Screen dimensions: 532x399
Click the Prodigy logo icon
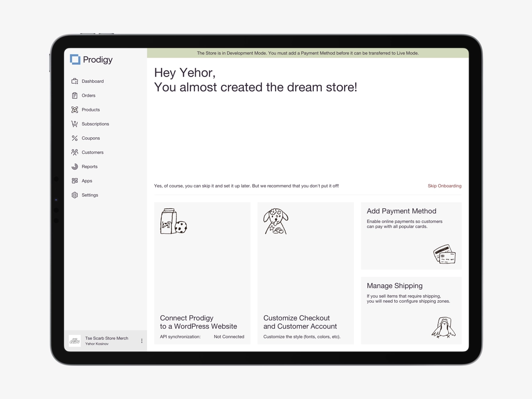(75, 59)
